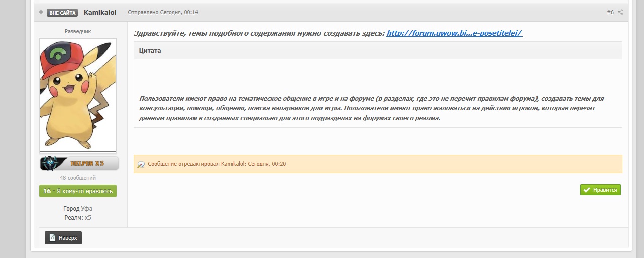The image size is (644, 258).
Task: Click the share icon next to #6
Action: pos(620,12)
